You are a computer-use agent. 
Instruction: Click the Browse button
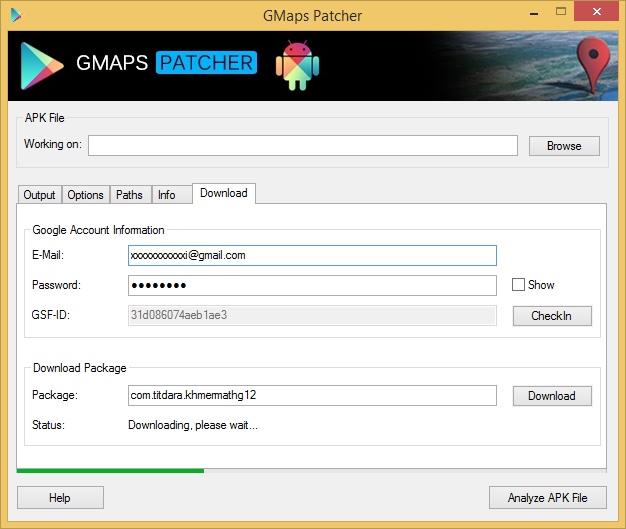(564, 146)
